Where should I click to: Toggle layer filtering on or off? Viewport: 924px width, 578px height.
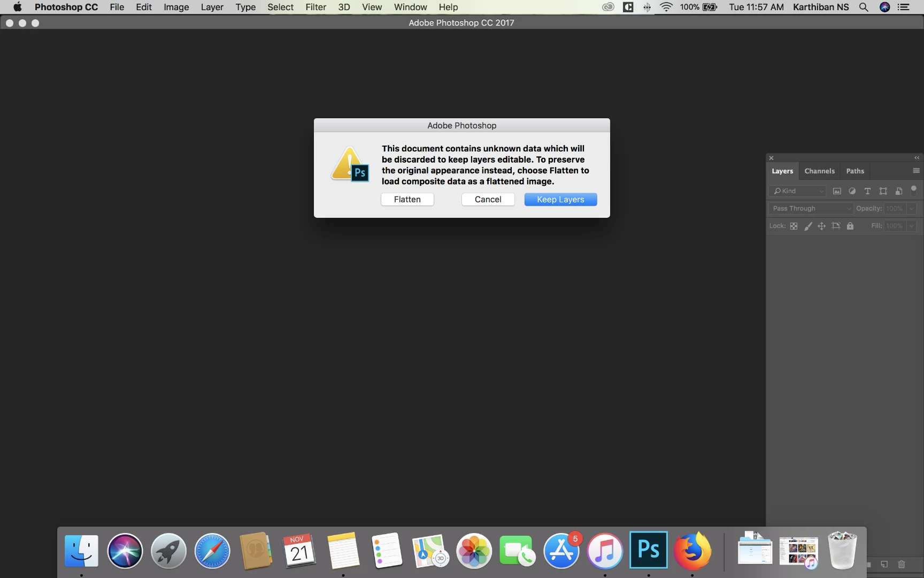(914, 189)
